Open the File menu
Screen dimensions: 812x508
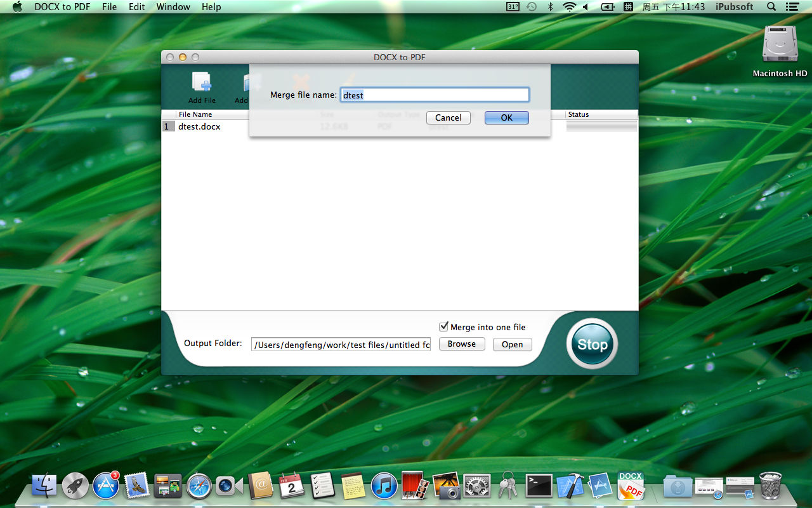[x=109, y=7]
